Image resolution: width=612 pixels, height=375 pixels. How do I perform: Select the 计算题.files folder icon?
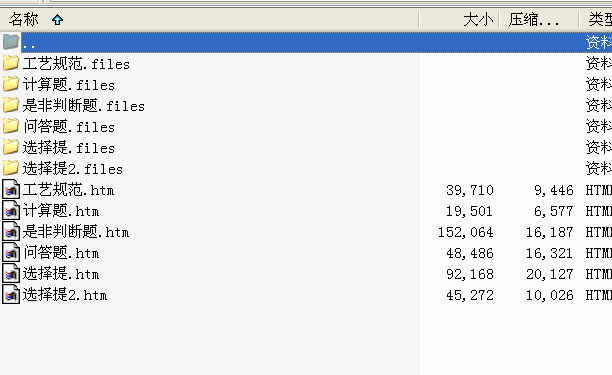(11, 84)
